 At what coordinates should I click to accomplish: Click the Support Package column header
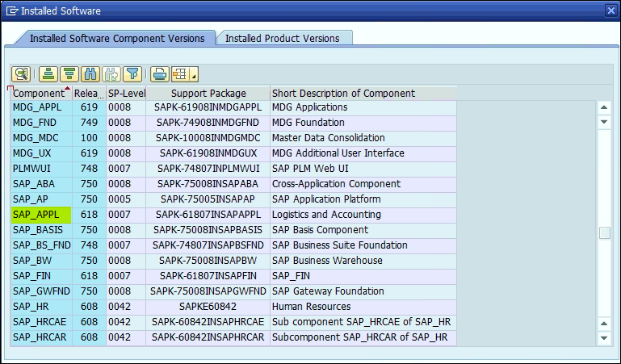[208, 94]
